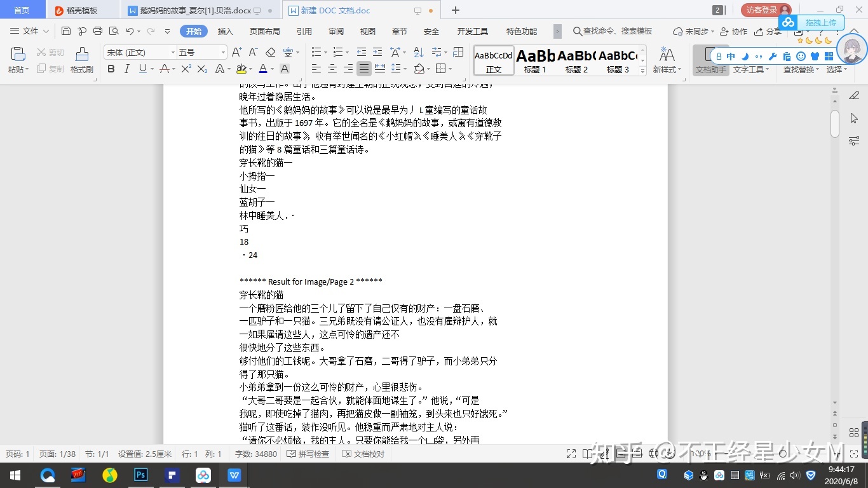Click the font color A swatch
This screenshot has width=868, height=488.
coord(263,69)
